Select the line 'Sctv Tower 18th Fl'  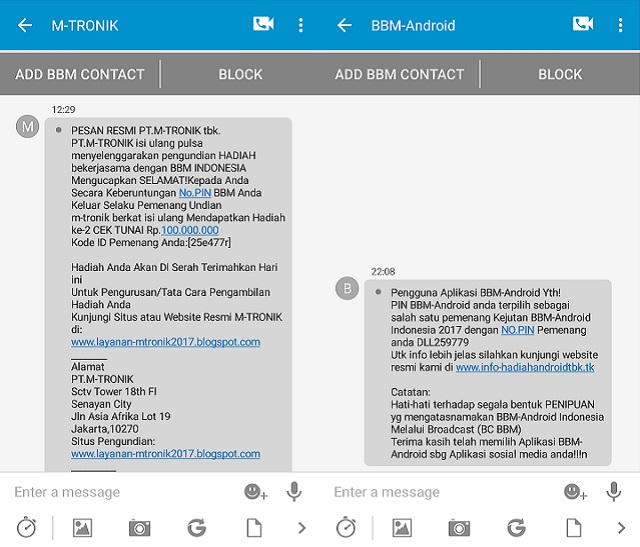pos(114,391)
